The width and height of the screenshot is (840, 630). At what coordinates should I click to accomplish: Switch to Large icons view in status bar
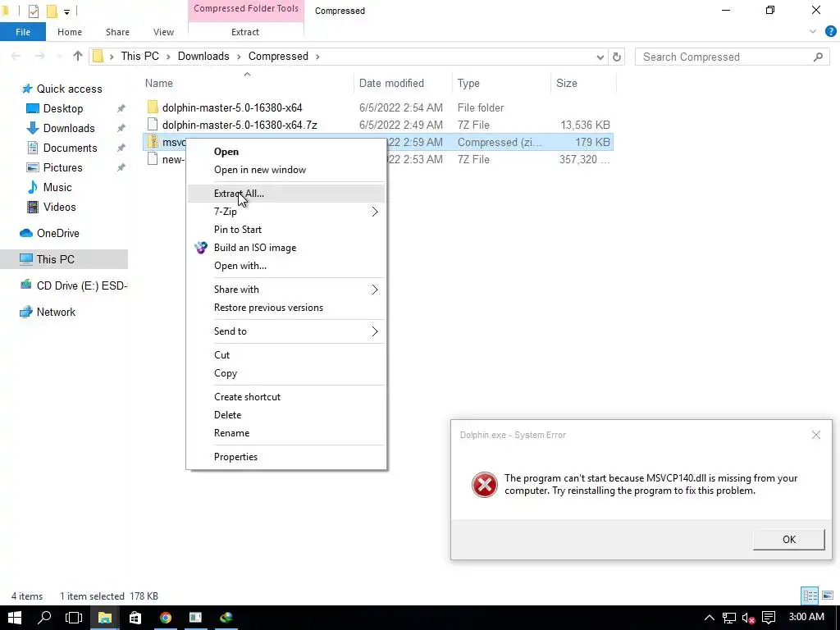click(828, 596)
